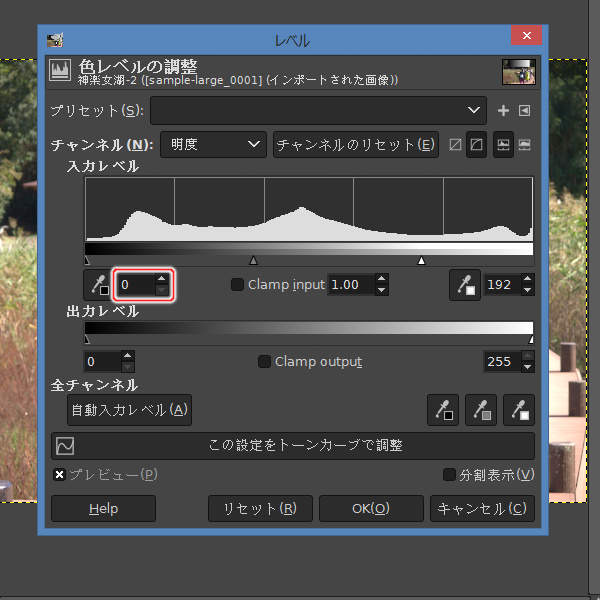Enable the Clamp output checkbox

(264, 362)
